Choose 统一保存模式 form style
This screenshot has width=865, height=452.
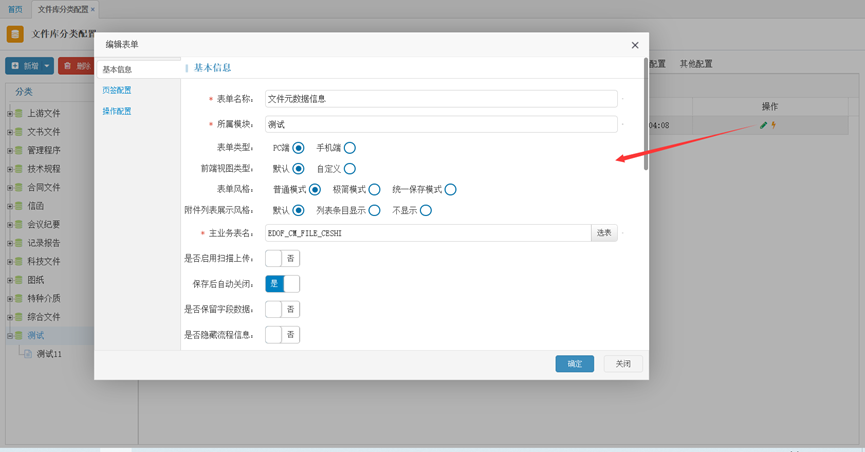[x=451, y=190]
